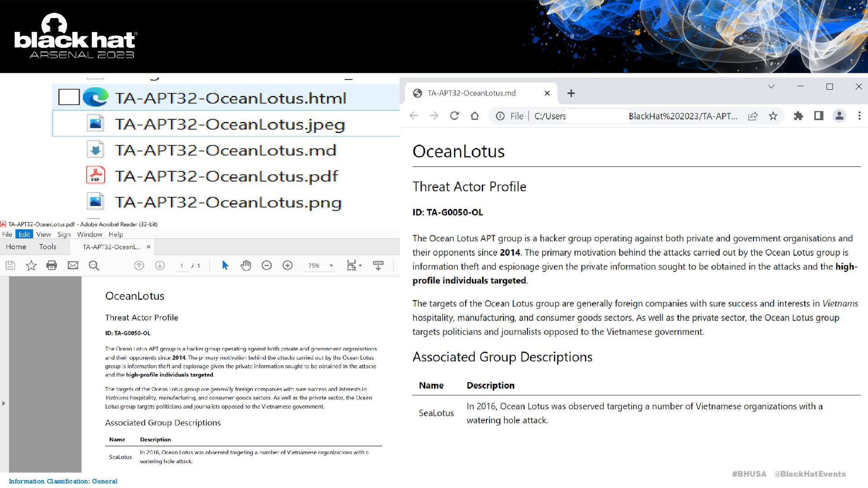The image size is (868, 488).
Task: Select the TA-APT32-OceanLotus.pdf Acrobat icon
Action: [x=95, y=175]
